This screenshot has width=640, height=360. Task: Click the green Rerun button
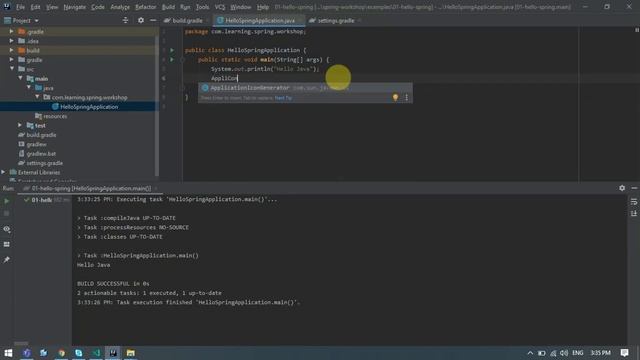point(7,201)
